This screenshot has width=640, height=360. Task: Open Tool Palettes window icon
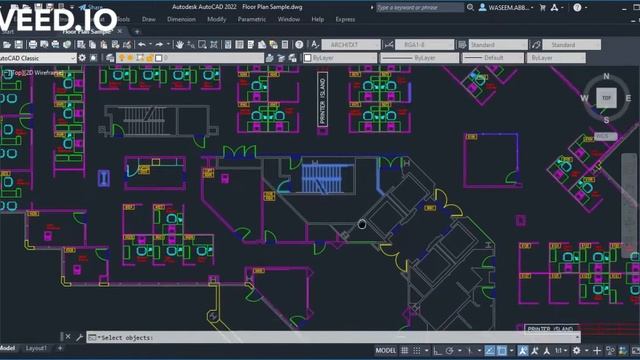click(x=251, y=44)
